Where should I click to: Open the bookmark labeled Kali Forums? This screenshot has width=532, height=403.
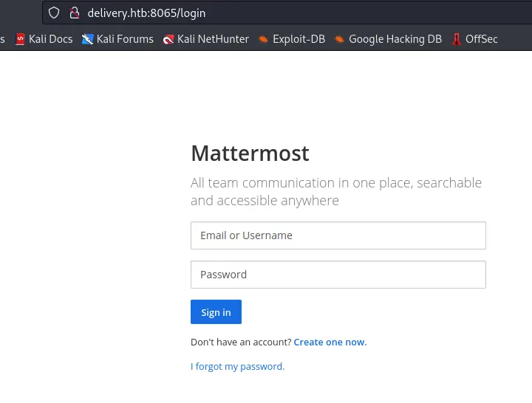tap(125, 39)
